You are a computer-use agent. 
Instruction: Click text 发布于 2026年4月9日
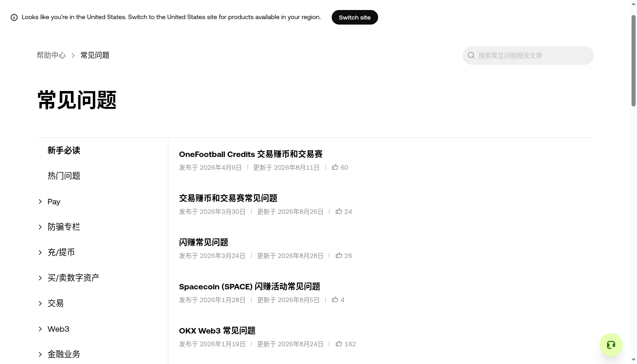point(210,167)
